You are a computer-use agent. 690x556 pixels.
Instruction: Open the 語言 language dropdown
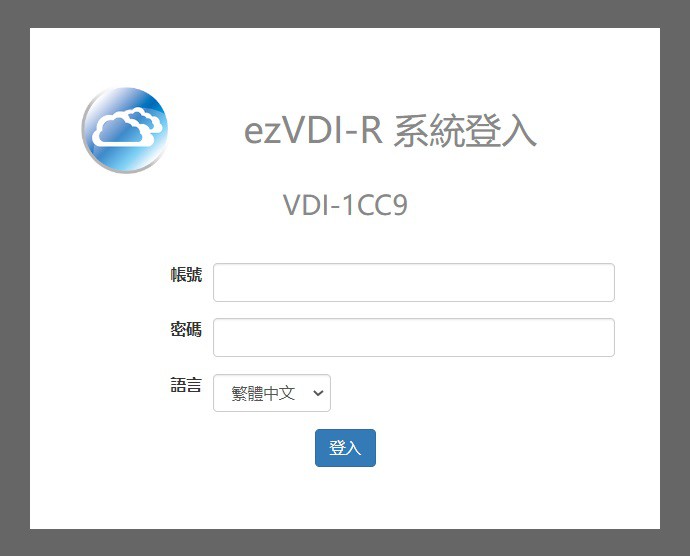coord(272,393)
